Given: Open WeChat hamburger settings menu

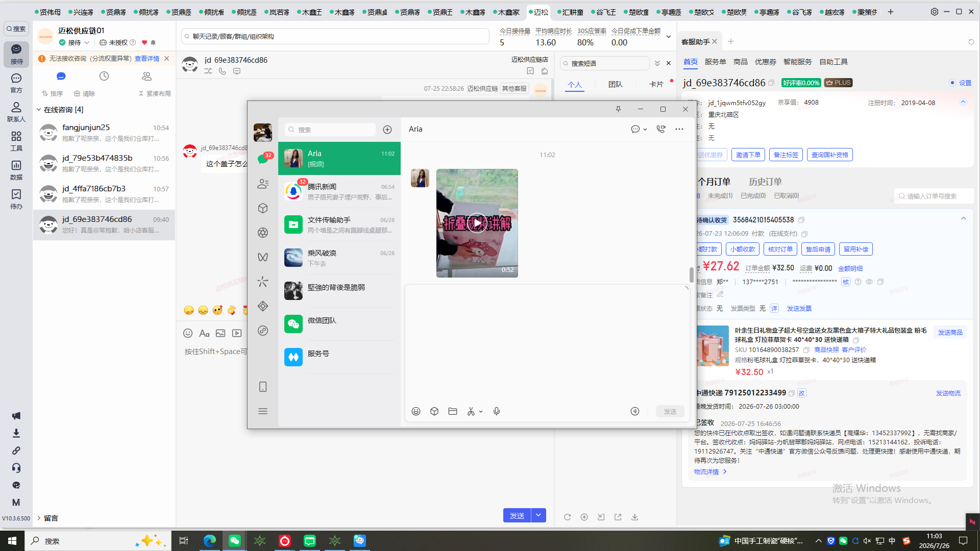Looking at the screenshot, I should tap(263, 411).
